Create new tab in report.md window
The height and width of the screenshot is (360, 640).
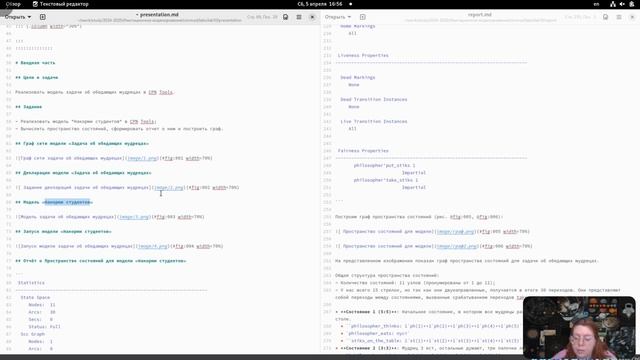click(x=362, y=17)
